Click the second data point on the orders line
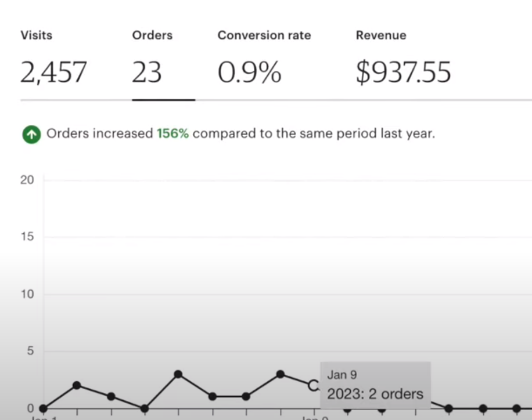 click(x=77, y=385)
